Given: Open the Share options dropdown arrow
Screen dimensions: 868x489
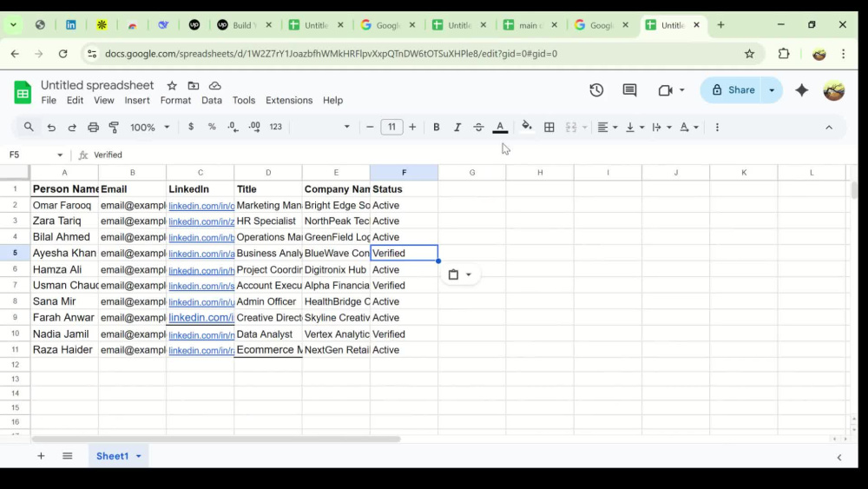Looking at the screenshot, I should (x=772, y=89).
